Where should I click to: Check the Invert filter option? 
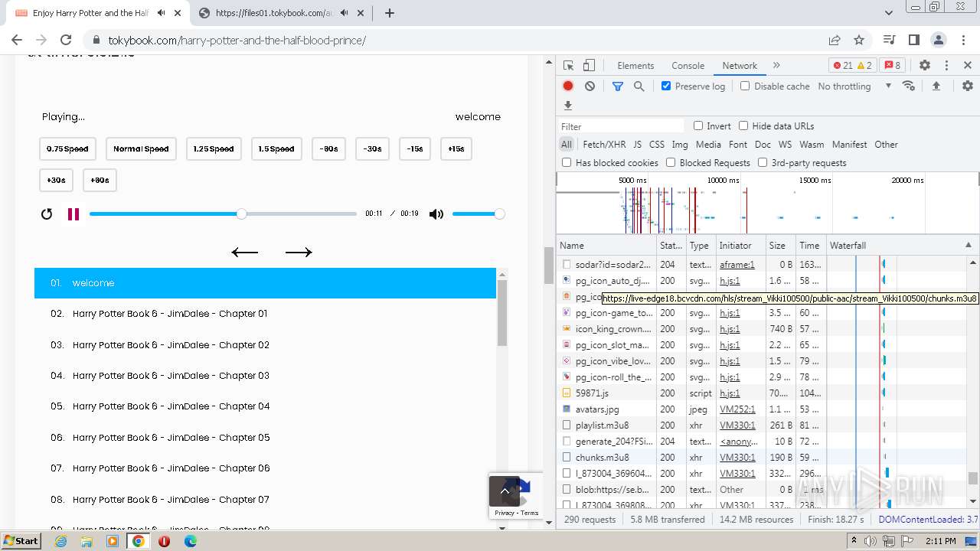[698, 126]
